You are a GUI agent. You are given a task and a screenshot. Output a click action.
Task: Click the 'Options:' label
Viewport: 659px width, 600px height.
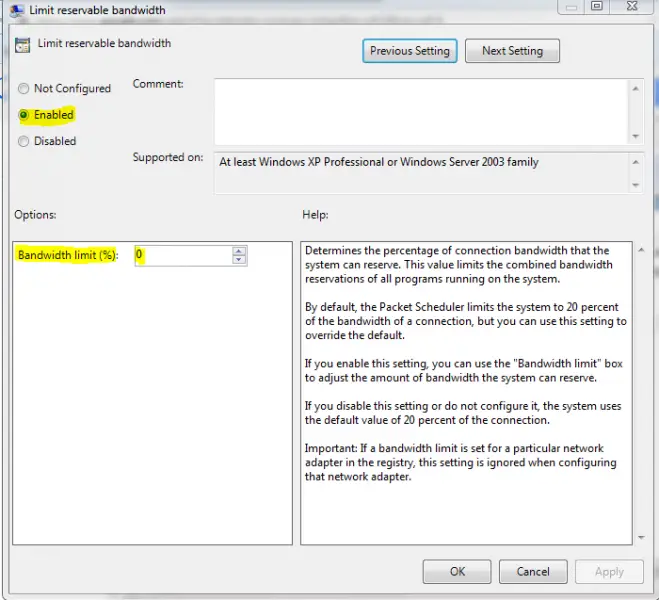pyautogui.click(x=35, y=215)
